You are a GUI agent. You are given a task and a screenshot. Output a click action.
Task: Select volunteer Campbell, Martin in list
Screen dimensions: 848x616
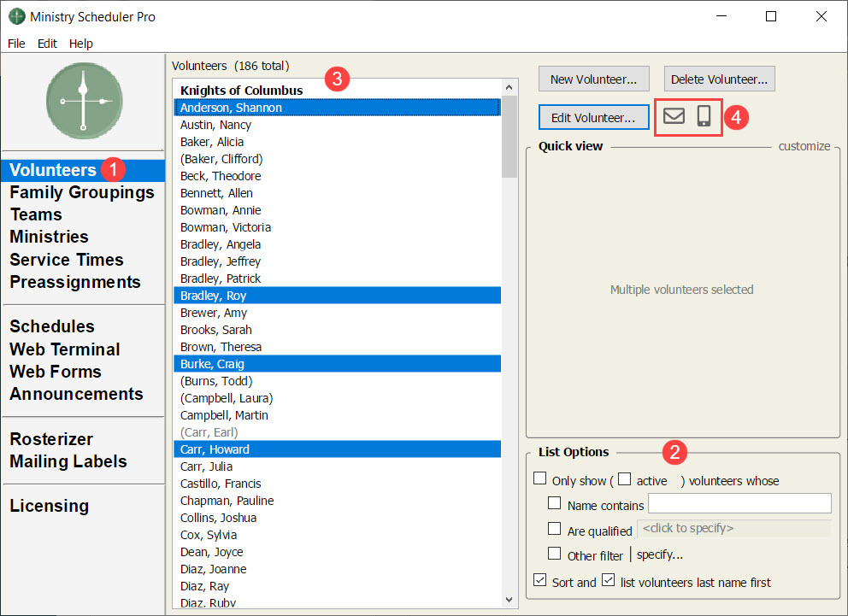224,415
